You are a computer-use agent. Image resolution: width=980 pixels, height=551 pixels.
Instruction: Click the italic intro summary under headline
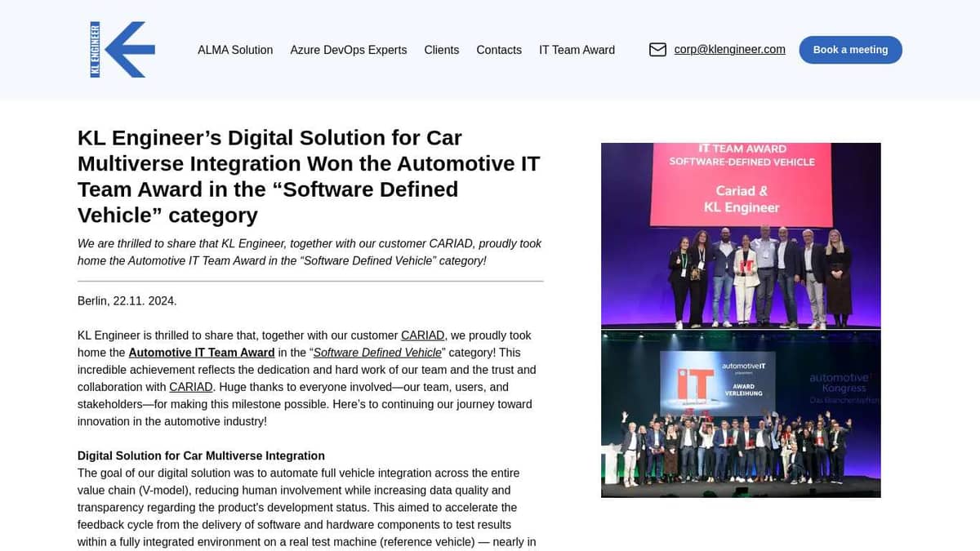tap(309, 252)
